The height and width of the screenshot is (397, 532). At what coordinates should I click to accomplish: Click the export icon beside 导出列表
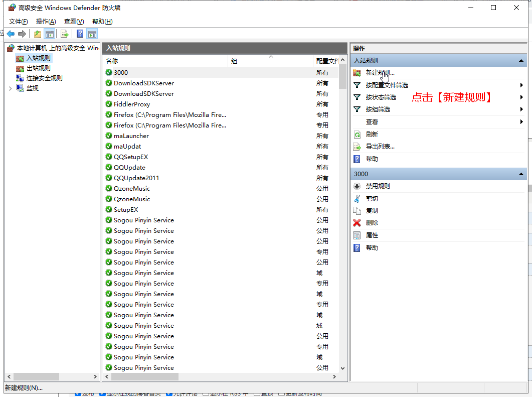tap(357, 147)
